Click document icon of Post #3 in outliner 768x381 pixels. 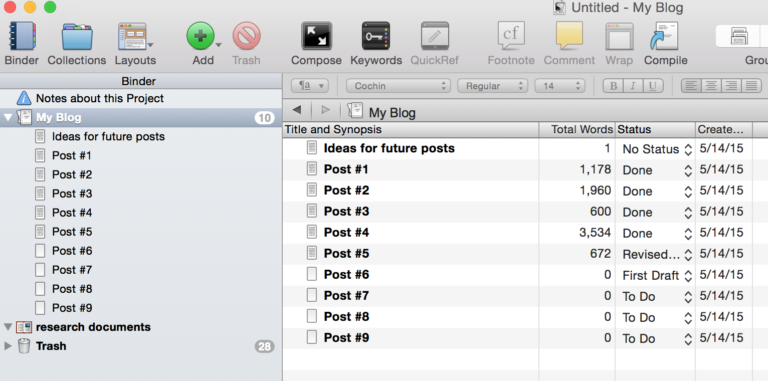click(x=312, y=211)
